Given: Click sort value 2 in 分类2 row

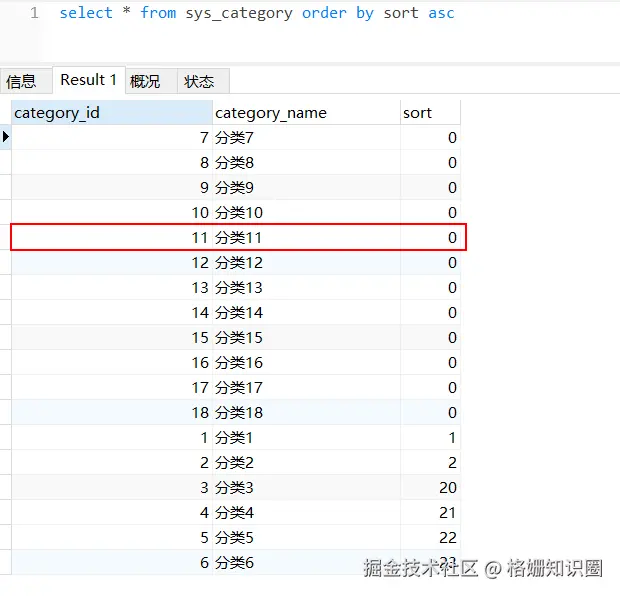Looking at the screenshot, I should [430, 462].
